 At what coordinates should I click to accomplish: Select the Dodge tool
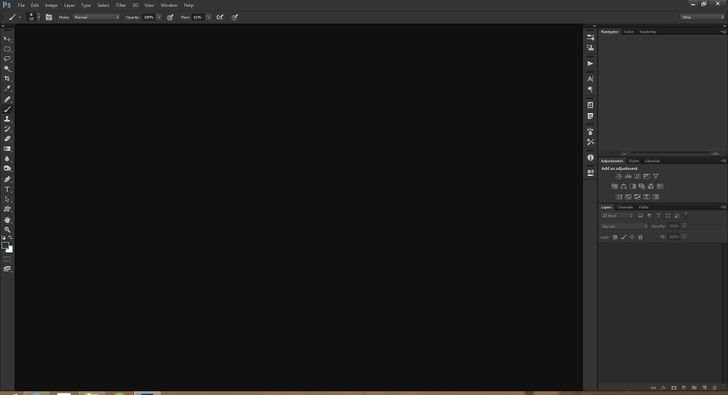[x=7, y=168]
